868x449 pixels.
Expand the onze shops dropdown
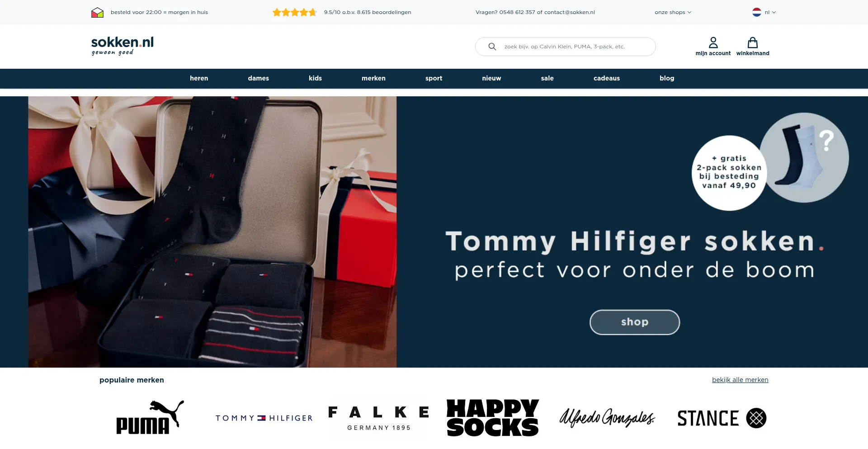pyautogui.click(x=673, y=12)
